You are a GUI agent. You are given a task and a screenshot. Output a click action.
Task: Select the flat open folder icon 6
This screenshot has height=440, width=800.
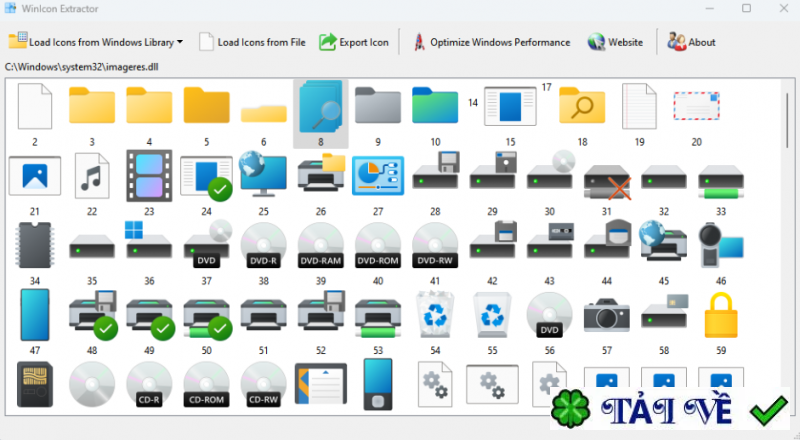[x=263, y=113]
